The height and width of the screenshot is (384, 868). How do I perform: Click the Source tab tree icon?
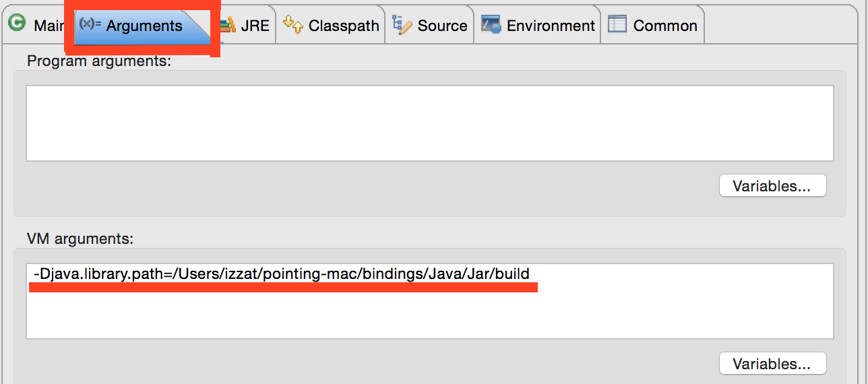point(402,25)
